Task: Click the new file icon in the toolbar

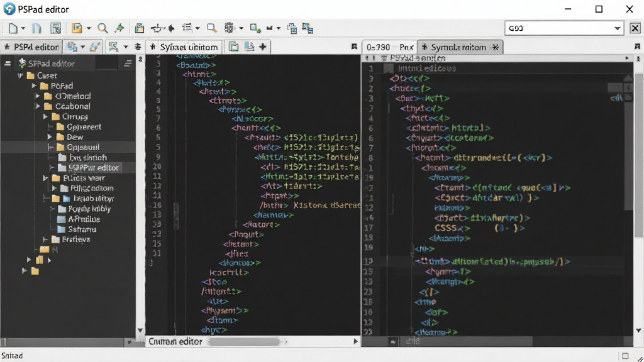Action: [13, 28]
